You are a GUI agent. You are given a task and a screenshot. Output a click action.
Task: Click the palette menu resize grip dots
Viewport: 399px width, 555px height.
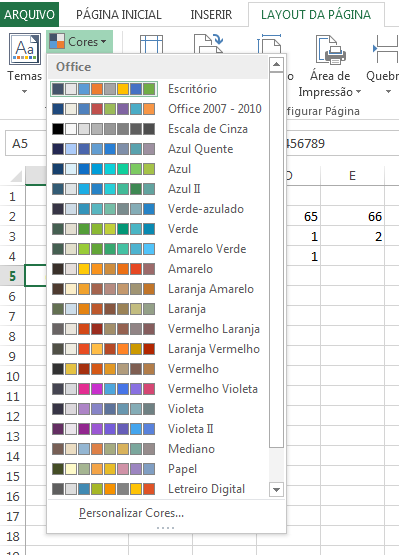coord(166,528)
